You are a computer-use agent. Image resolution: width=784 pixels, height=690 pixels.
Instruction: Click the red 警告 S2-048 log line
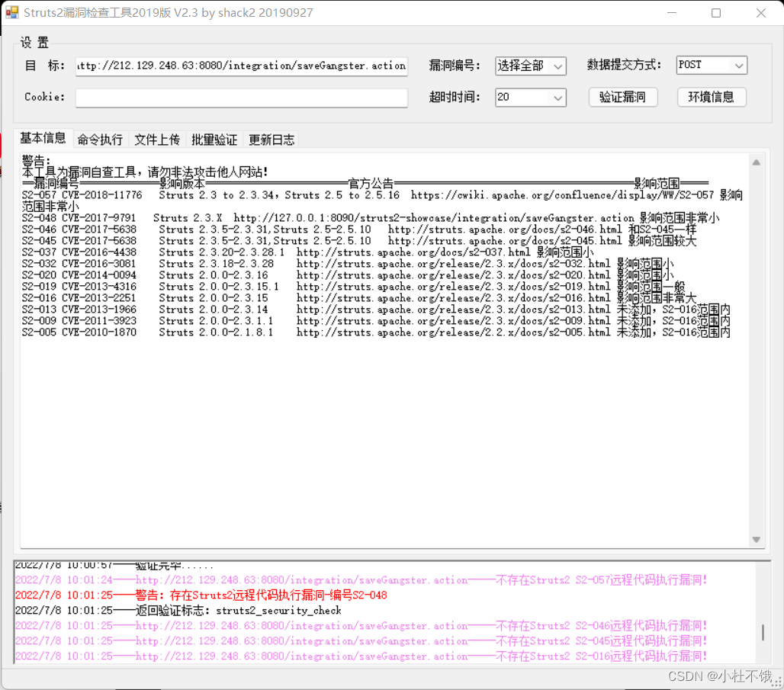coord(201,595)
